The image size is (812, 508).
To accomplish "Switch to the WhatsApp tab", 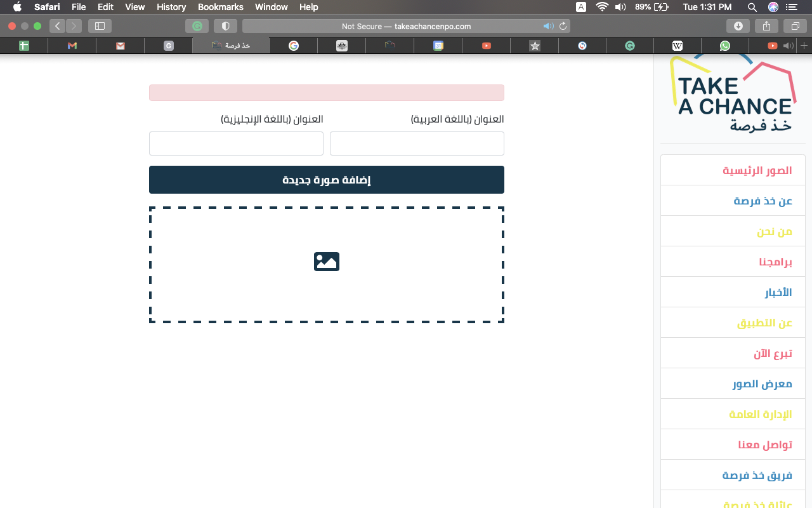I will coord(724,46).
